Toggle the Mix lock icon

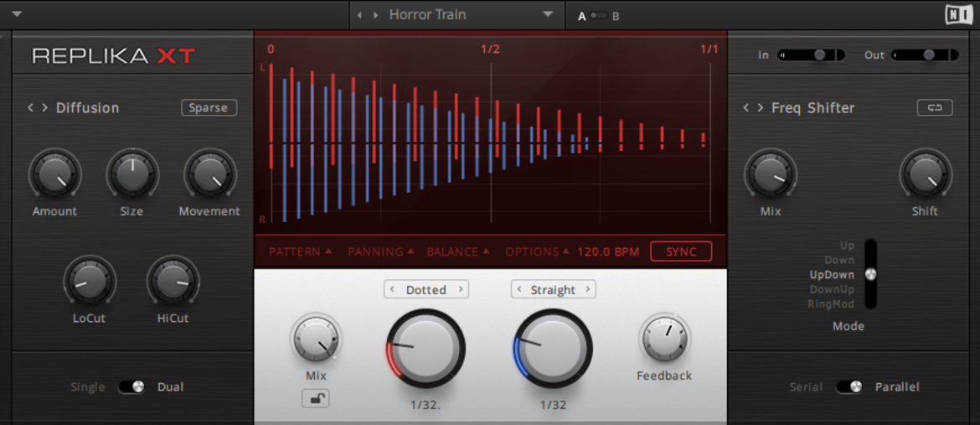[316, 399]
